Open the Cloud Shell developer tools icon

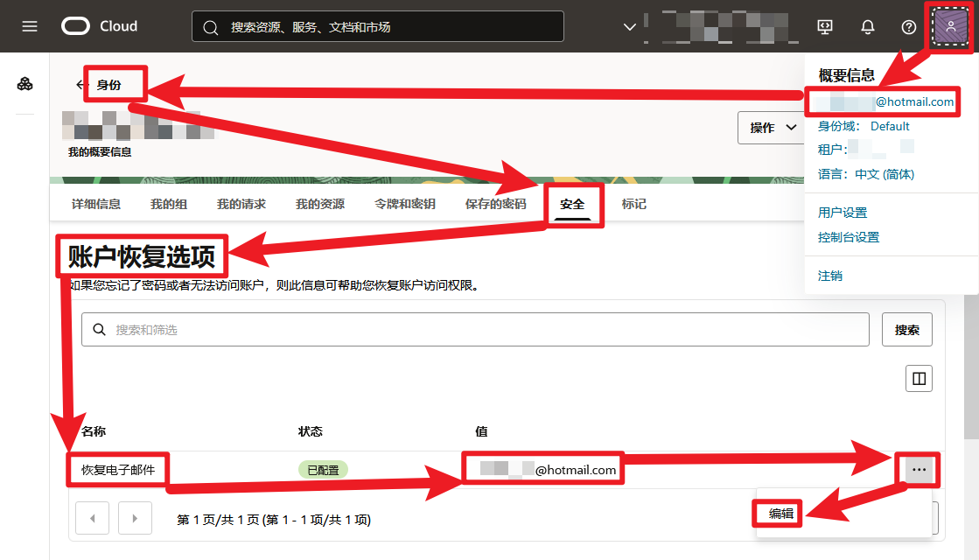pyautogui.click(x=825, y=26)
